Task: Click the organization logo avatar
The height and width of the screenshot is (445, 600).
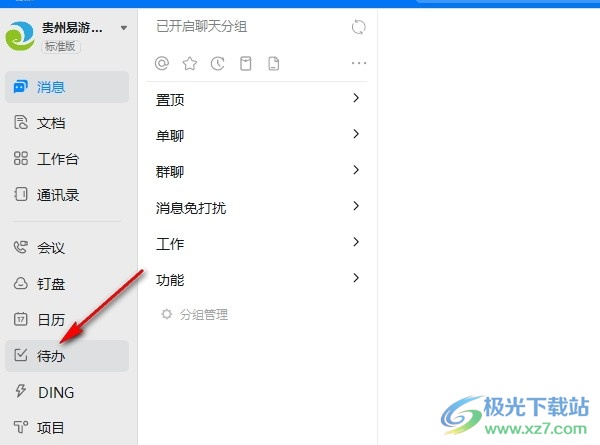Action: pos(20,36)
